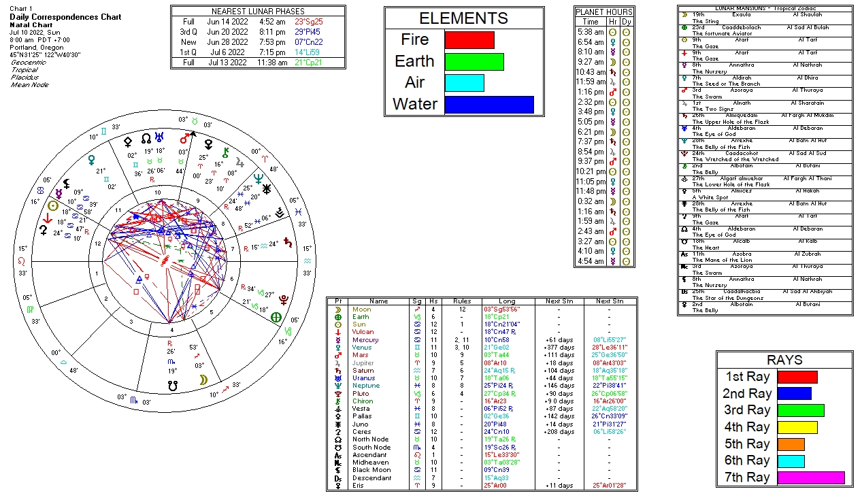Select the Uranus glyph in the chart wheel
The image size is (862, 504).
[161, 137]
